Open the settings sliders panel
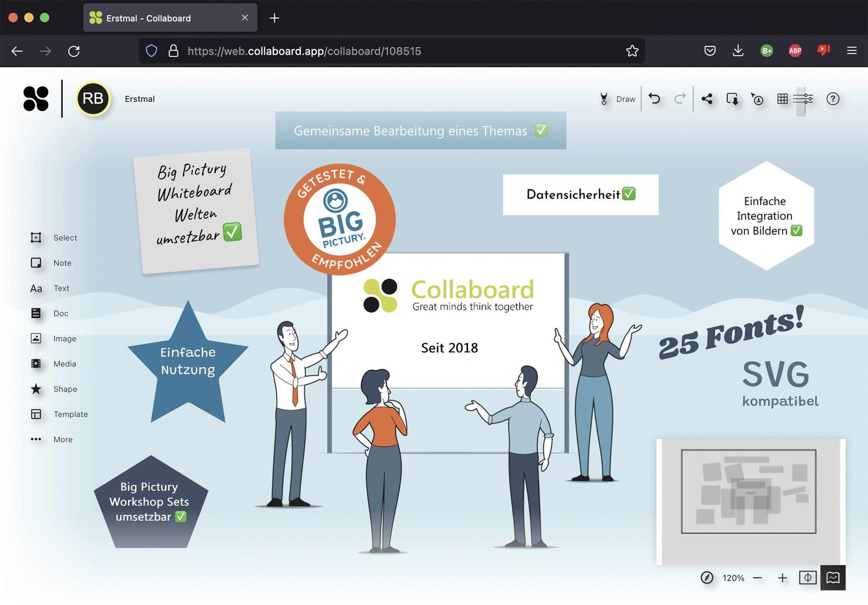 click(x=803, y=99)
